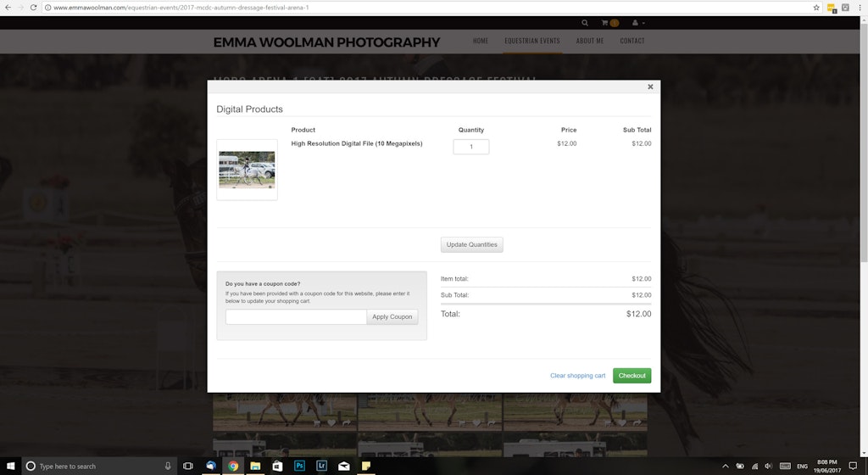Edit the quantity field for digital file
868x475 pixels.
tap(471, 147)
